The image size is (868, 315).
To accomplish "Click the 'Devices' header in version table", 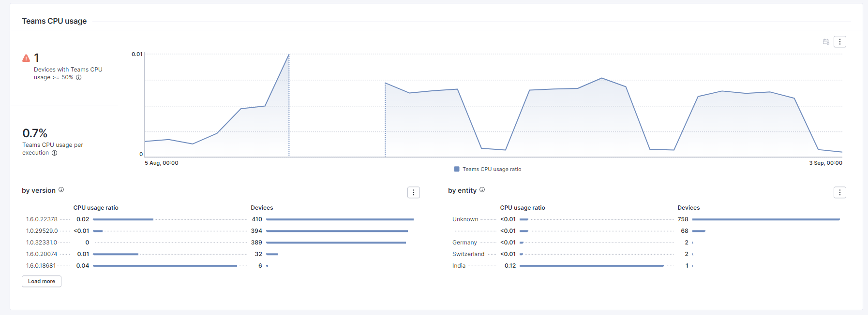I will [262, 208].
